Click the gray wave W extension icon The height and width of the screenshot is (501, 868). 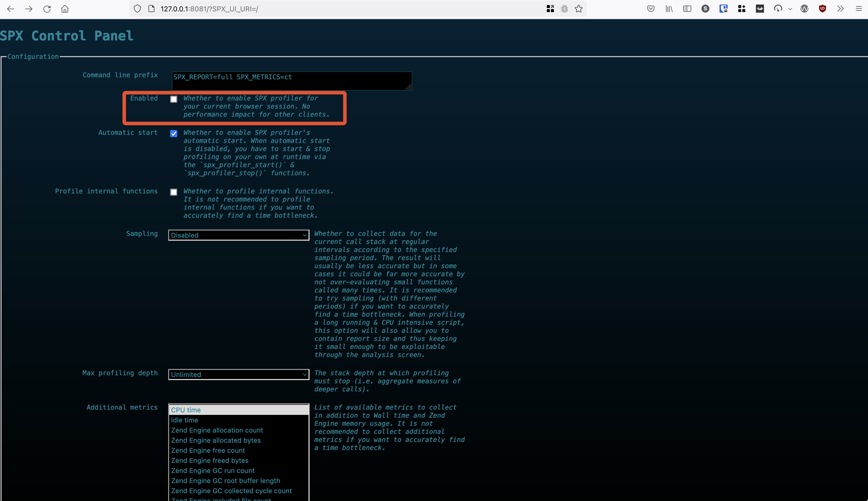click(x=804, y=9)
